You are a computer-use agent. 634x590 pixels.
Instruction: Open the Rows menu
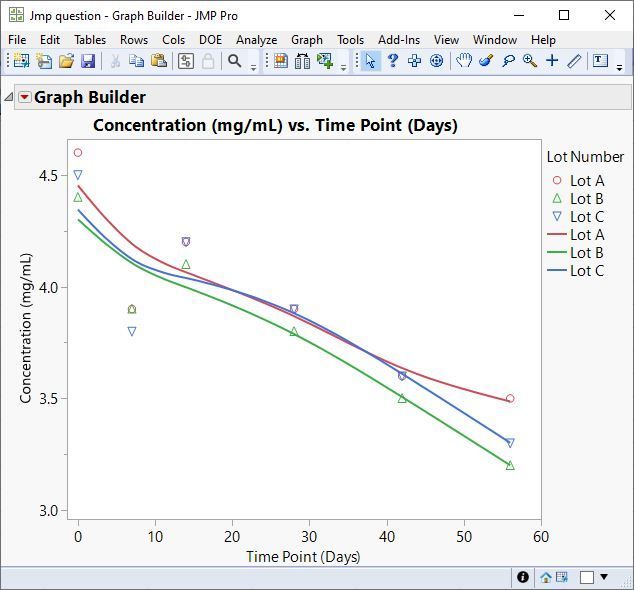[x=134, y=40]
